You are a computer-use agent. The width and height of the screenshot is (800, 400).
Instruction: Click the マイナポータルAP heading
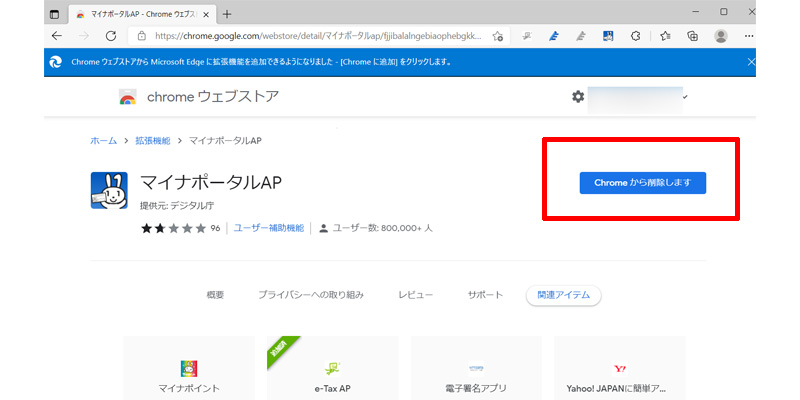tap(211, 183)
